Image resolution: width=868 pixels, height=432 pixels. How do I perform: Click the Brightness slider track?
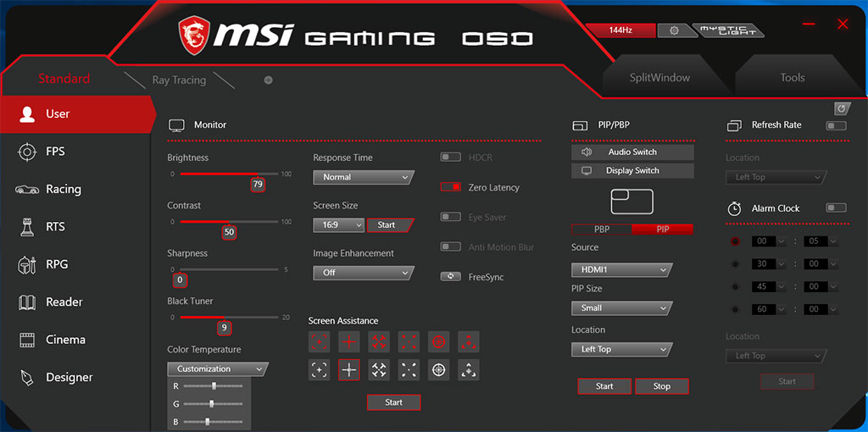[229, 174]
